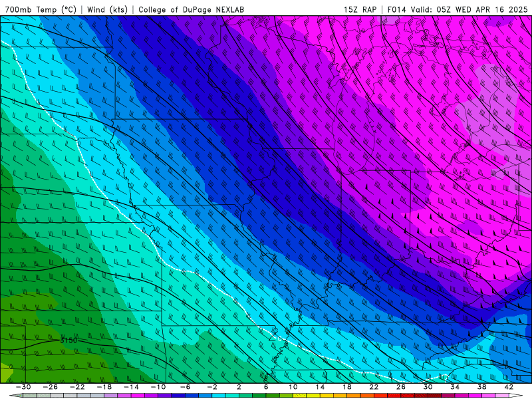Click the "14" color scale label
The height and width of the screenshot is (399, 532).
[x=320, y=387]
